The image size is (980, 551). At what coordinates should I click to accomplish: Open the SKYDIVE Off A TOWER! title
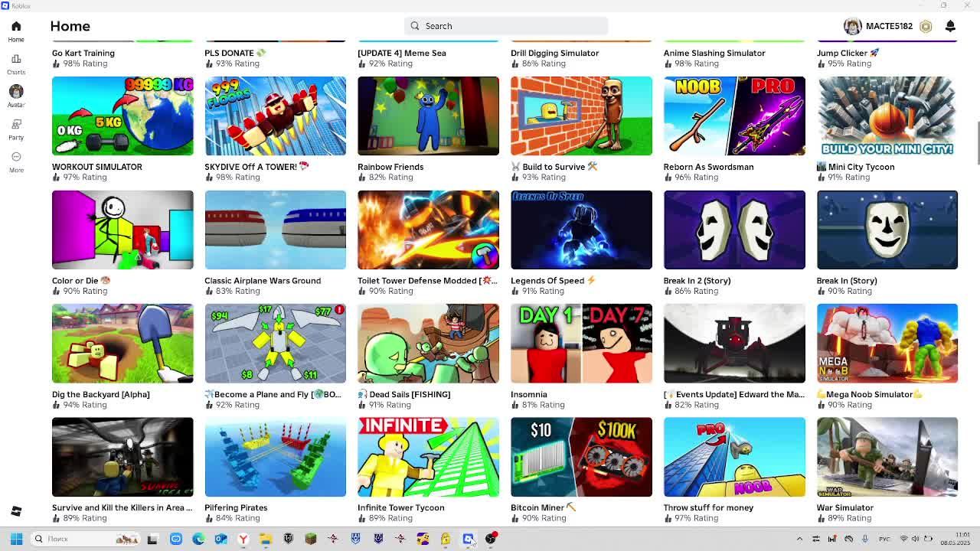point(256,167)
